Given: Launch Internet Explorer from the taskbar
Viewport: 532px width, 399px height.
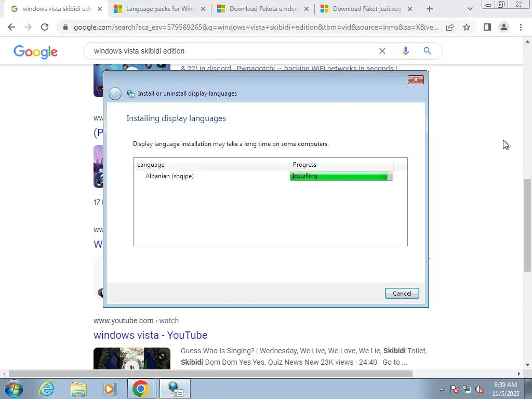Looking at the screenshot, I should pos(46,389).
